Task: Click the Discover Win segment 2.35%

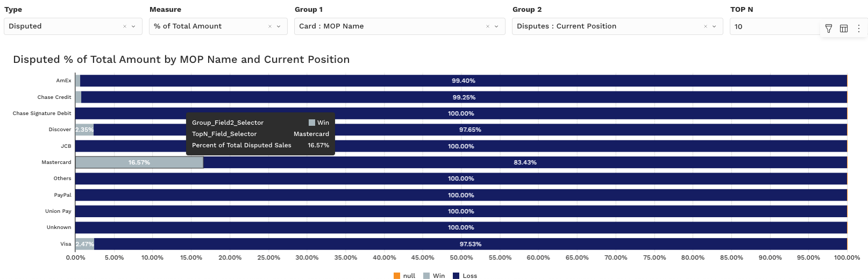Action: 84,130
